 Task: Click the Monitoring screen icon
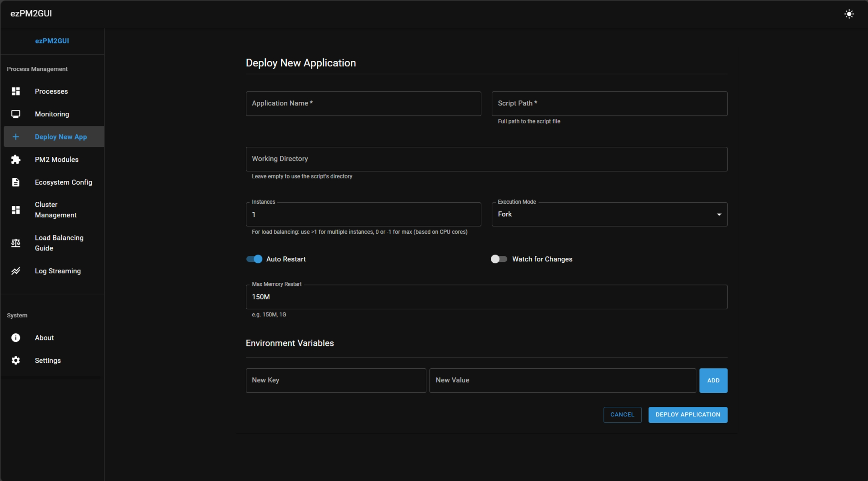click(16, 114)
